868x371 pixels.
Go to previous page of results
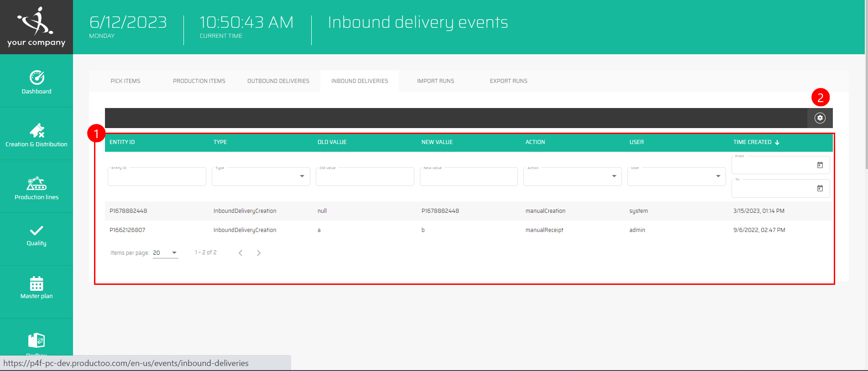pos(241,253)
